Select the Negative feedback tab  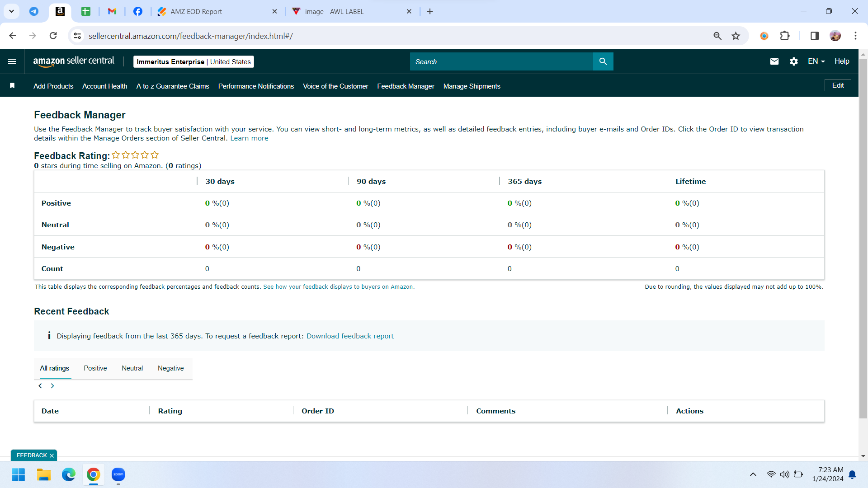171,368
